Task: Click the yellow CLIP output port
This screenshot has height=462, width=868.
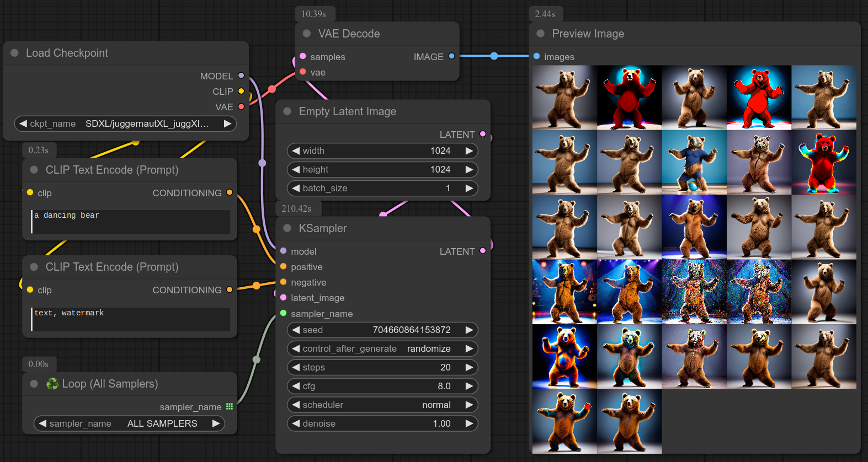Action: (241, 91)
